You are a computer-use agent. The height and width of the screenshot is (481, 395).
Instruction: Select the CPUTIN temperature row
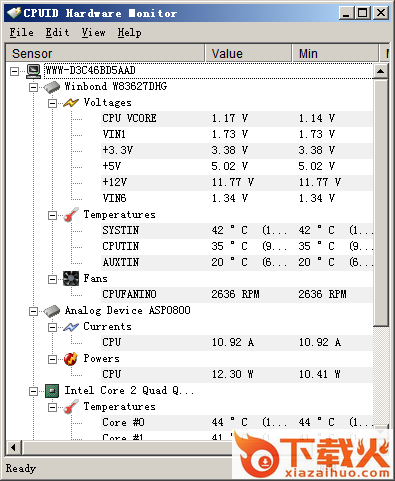point(237,246)
